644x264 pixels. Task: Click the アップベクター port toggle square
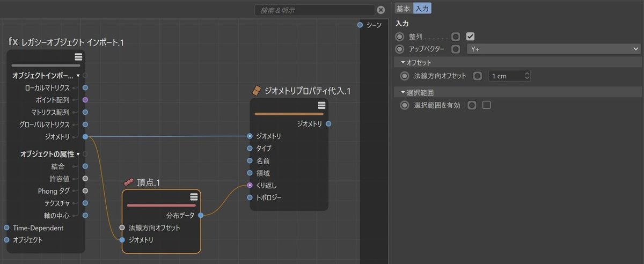click(456, 49)
